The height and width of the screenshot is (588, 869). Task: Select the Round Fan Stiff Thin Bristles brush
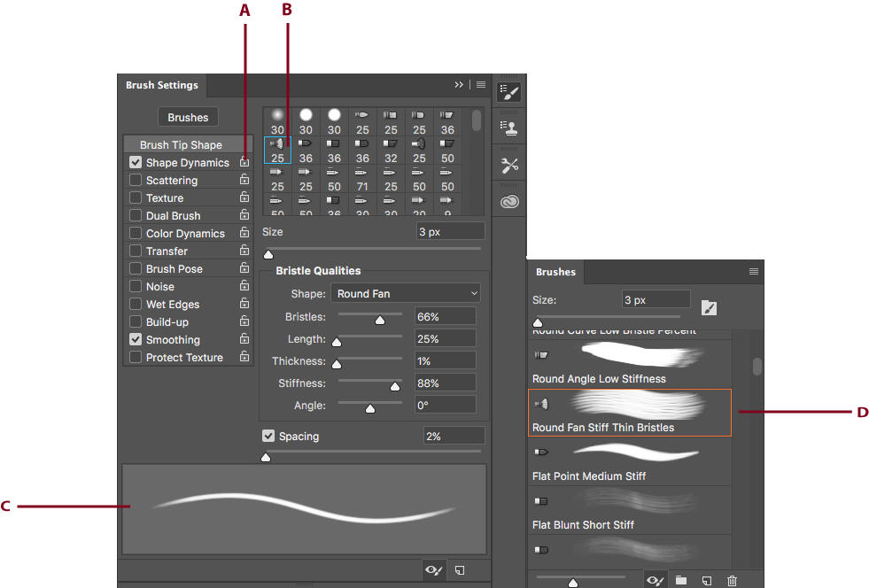tap(629, 413)
